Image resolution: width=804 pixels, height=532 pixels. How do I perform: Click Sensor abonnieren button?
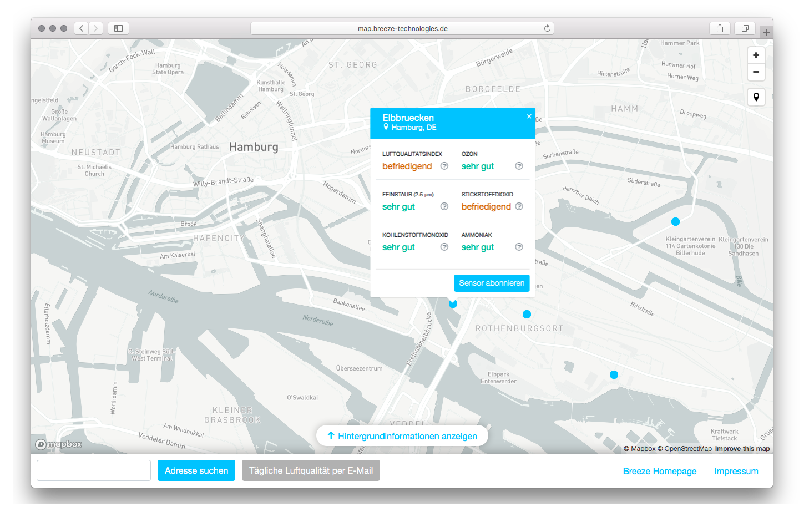[492, 283]
